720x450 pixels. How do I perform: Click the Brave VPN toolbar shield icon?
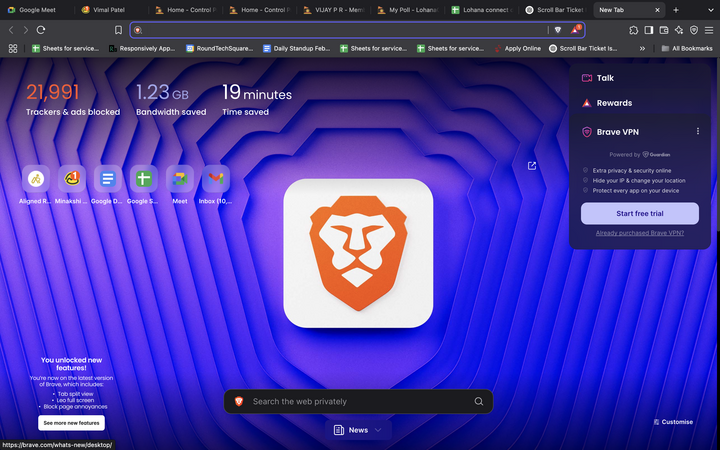pyautogui.click(x=694, y=30)
